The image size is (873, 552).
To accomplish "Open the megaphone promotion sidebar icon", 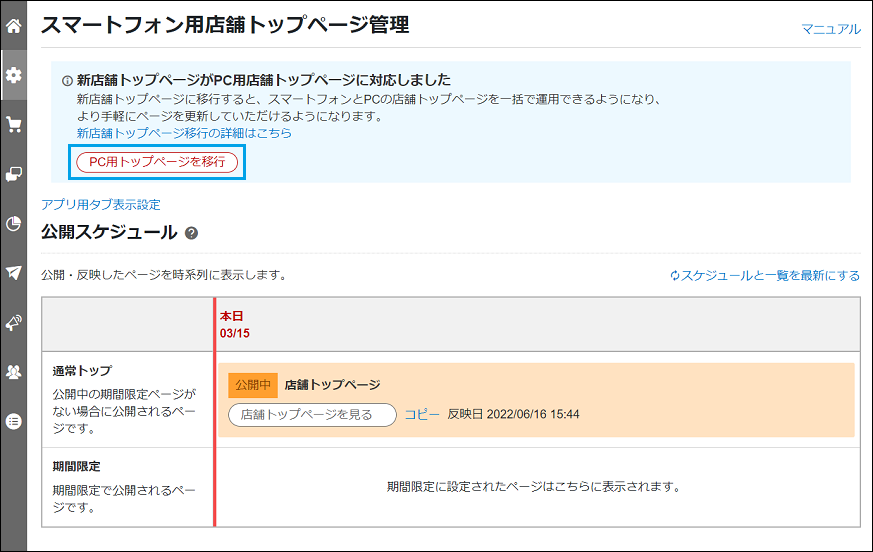I will 13,322.
